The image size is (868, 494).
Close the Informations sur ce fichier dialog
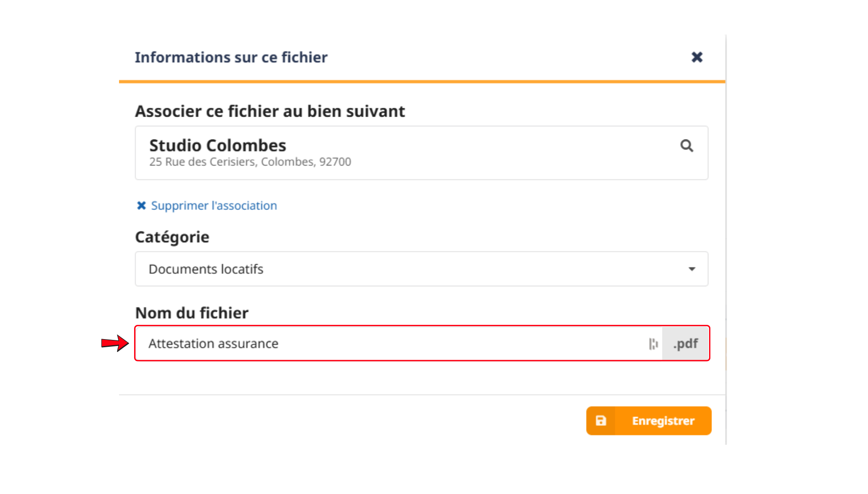[x=697, y=57]
